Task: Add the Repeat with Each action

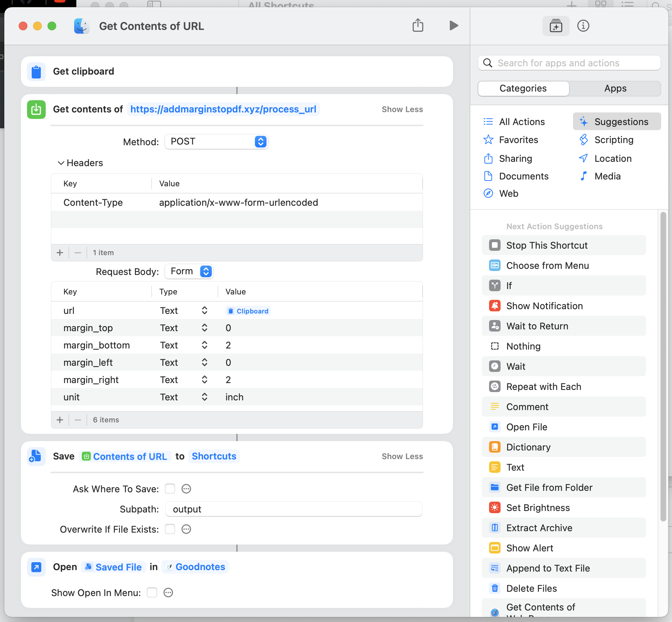Action: (x=564, y=387)
